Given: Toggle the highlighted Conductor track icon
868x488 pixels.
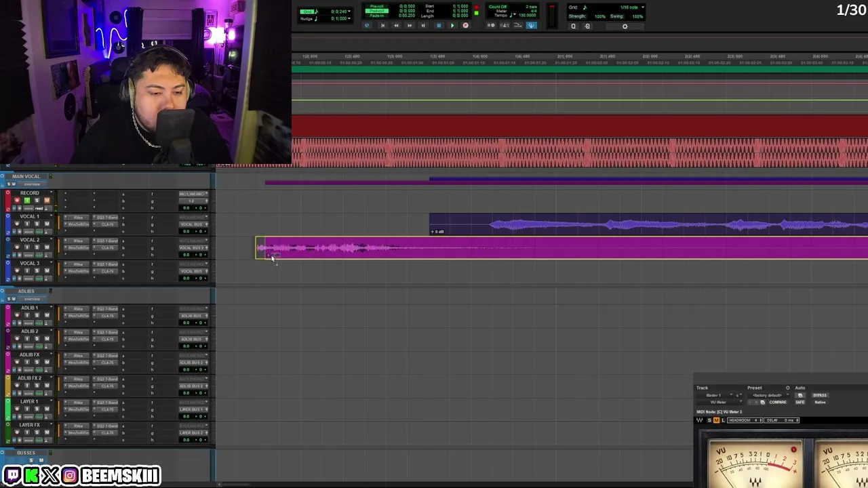Looking at the screenshot, I should (531, 26).
